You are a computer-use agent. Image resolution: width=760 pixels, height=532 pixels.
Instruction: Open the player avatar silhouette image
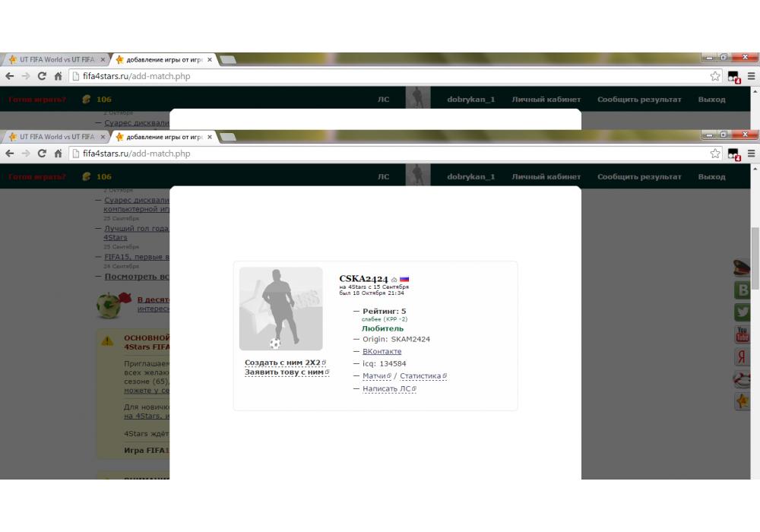280,309
